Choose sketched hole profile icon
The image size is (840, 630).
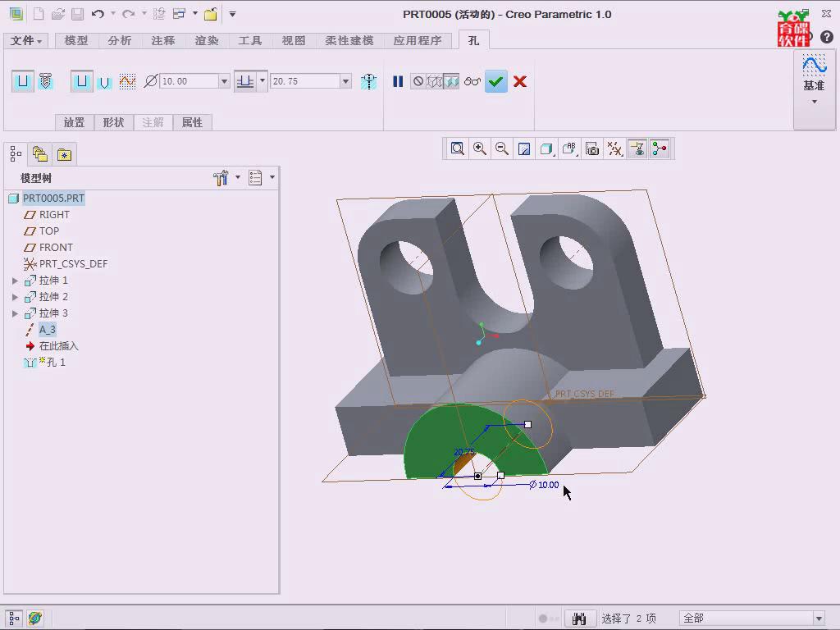(x=127, y=81)
